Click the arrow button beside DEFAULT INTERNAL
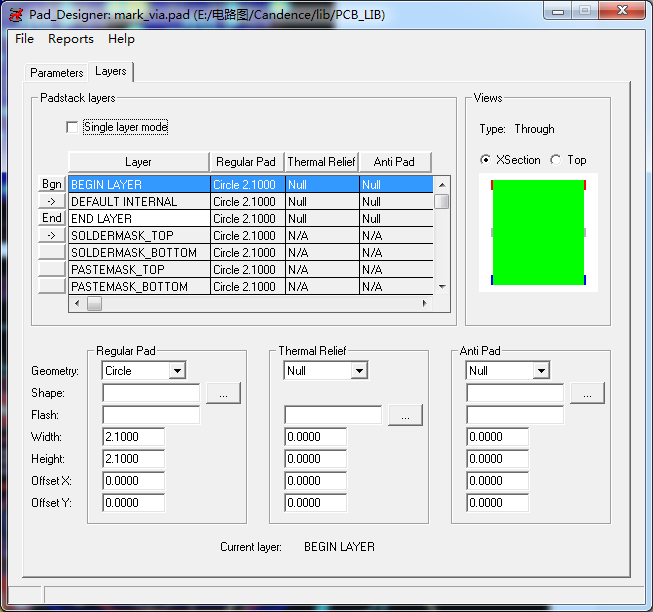Screen dimensions: 653x612 tap(52, 201)
